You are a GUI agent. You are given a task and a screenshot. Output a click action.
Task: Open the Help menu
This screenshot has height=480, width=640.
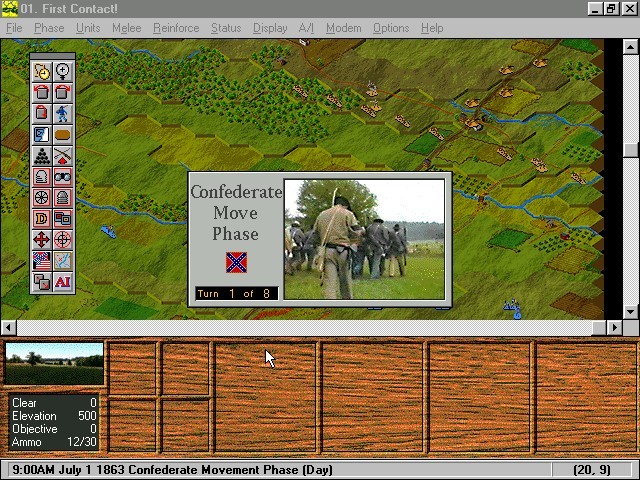pos(432,28)
